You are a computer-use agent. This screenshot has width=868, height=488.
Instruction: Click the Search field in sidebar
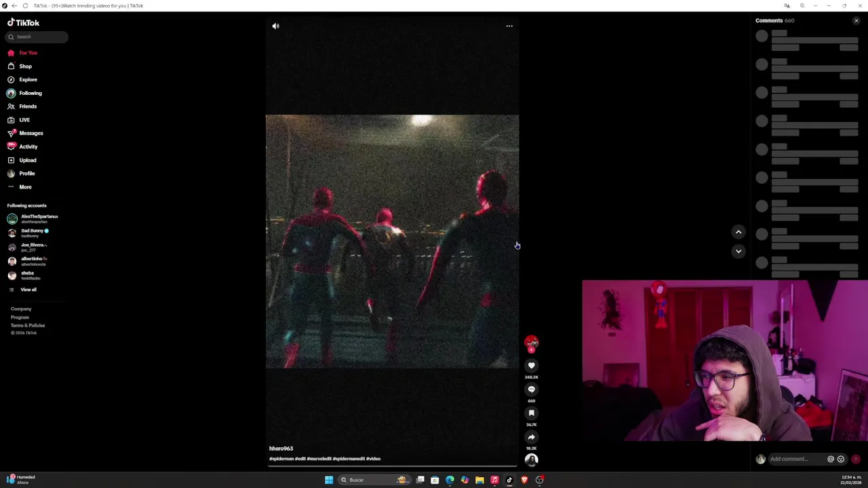(37, 37)
